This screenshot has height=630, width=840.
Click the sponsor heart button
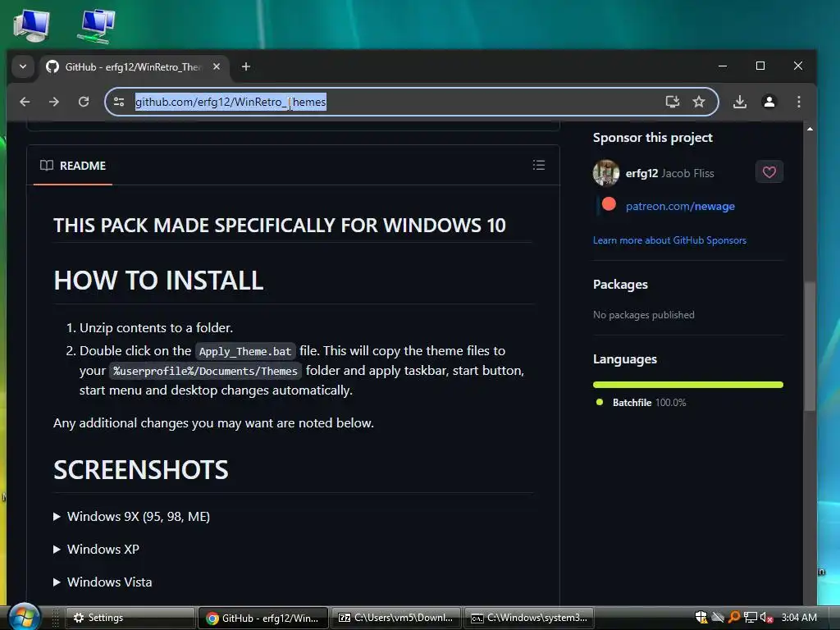point(769,172)
